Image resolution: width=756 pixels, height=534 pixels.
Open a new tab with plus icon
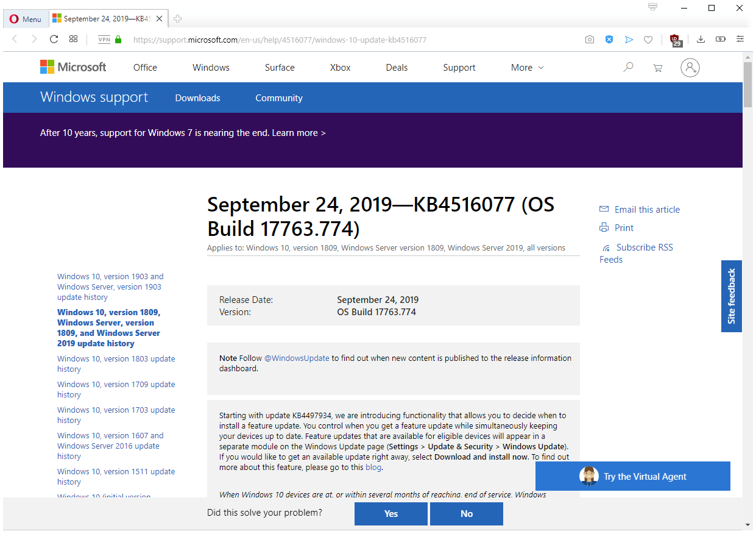click(178, 19)
